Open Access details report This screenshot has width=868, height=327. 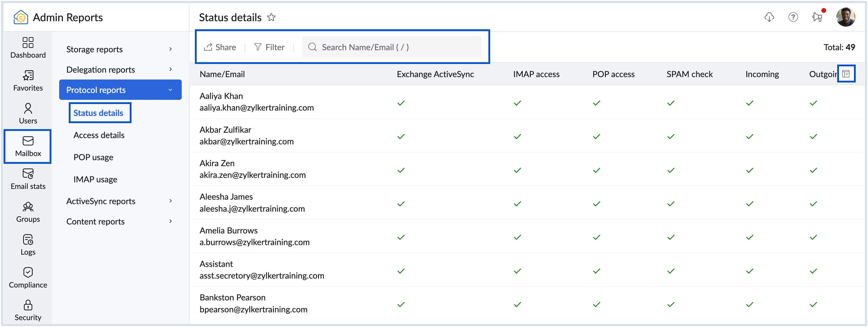(99, 135)
